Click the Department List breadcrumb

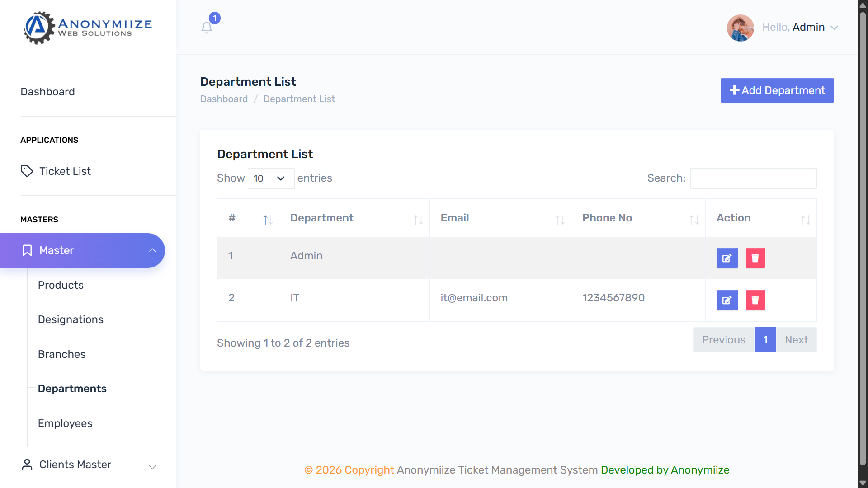[x=299, y=99]
